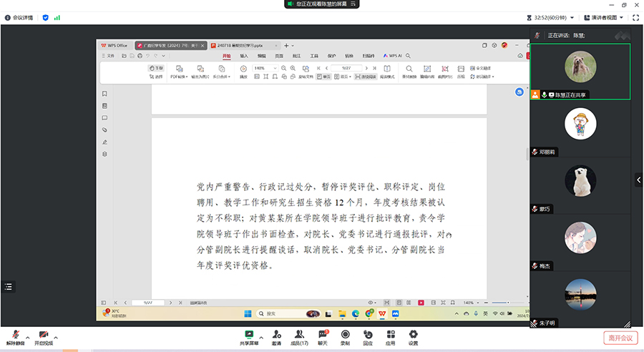This screenshot has width=644, height=352.
Task: Collapse the participant video side panel
Action: pyautogui.click(x=638, y=181)
